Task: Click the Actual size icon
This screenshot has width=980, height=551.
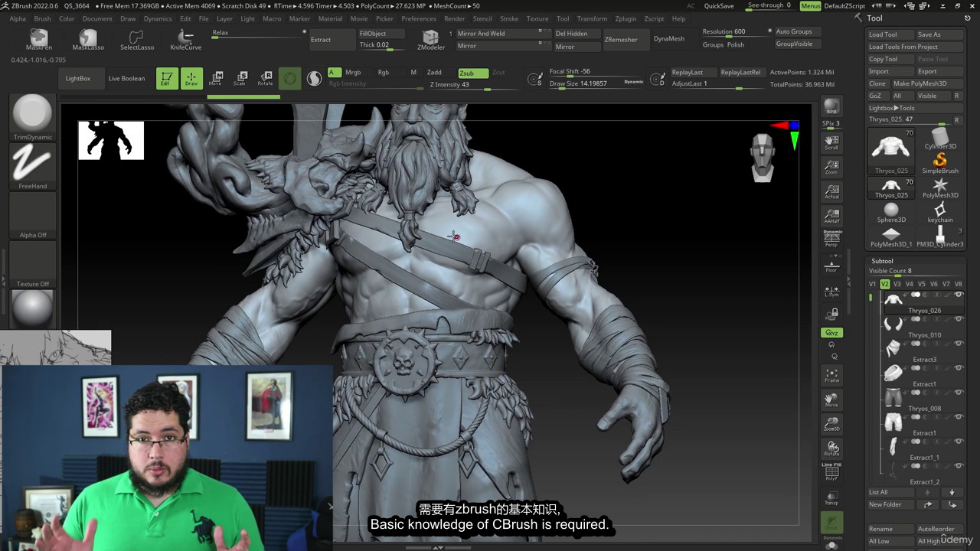Action: 831,191
